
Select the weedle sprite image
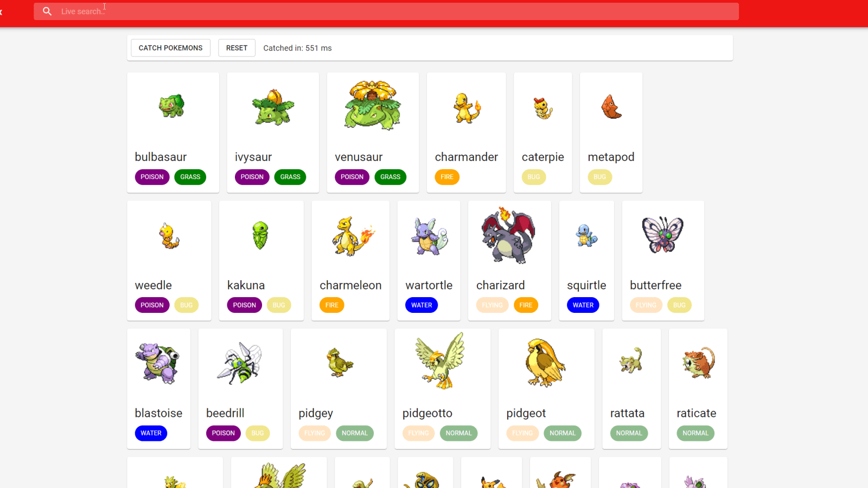pyautogui.click(x=169, y=235)
